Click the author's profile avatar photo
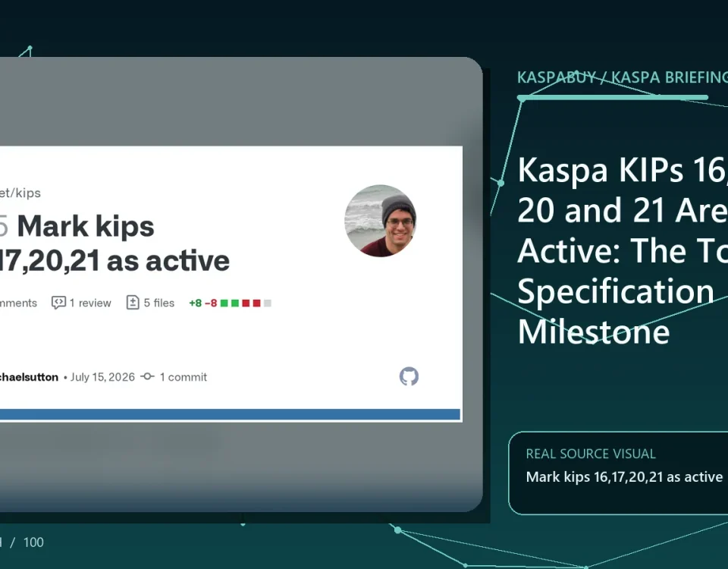The width and height of the screenshot is (728, 569). pyautogui.click(x=380, y=221)
